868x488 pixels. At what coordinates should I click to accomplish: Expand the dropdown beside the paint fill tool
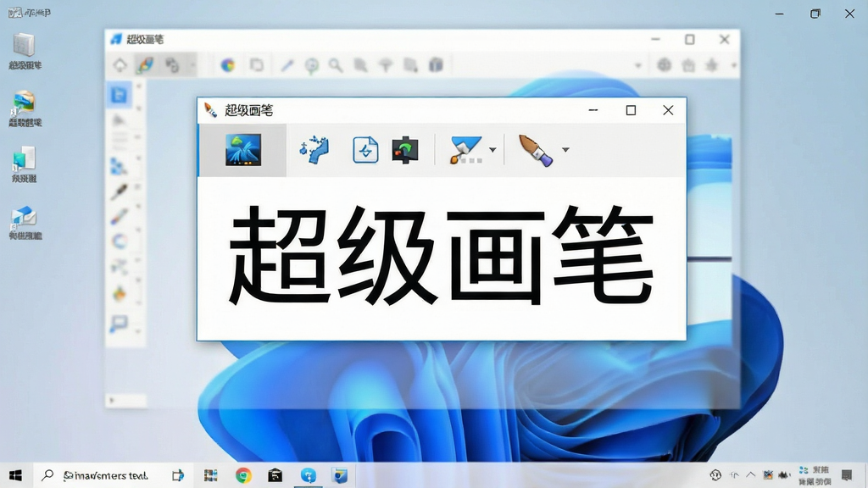tap(492, 150)
